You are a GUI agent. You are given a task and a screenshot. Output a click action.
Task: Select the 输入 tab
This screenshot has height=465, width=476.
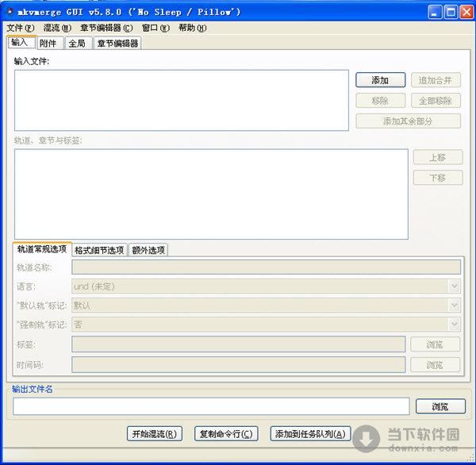click(22, 42)
